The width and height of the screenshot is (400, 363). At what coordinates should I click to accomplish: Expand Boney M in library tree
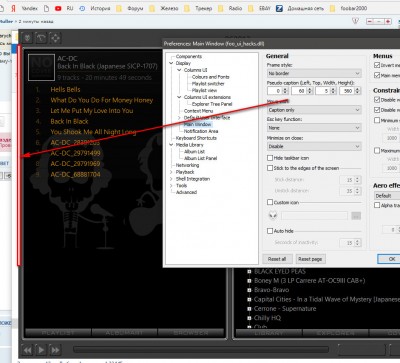coord(249,281)
